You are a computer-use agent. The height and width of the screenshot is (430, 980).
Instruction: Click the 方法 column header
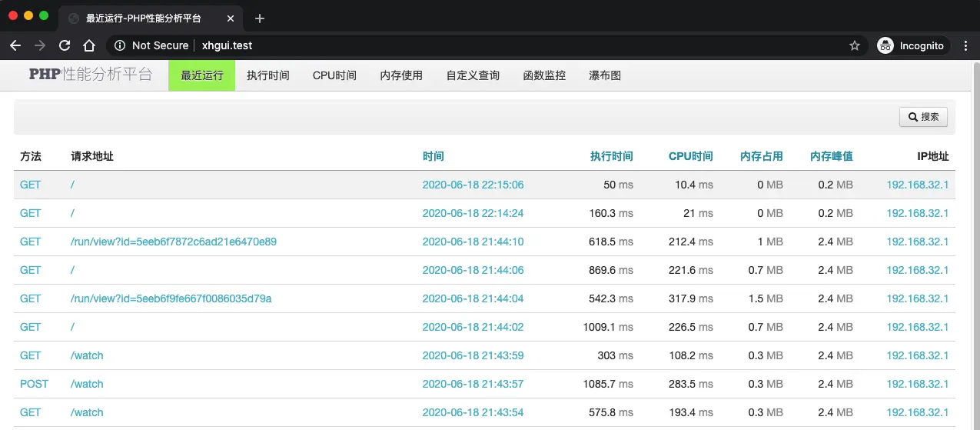tap(31, 156)
